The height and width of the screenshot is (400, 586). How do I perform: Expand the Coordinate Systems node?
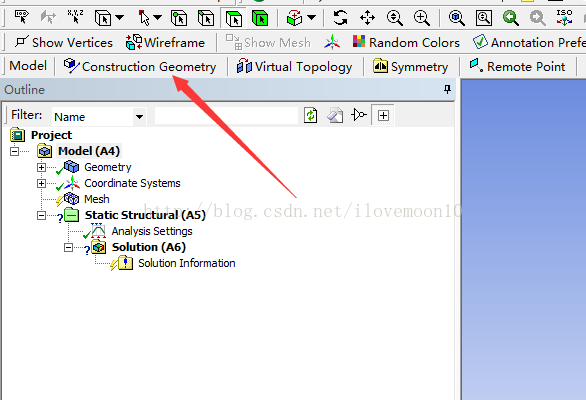tap(41, 184)
